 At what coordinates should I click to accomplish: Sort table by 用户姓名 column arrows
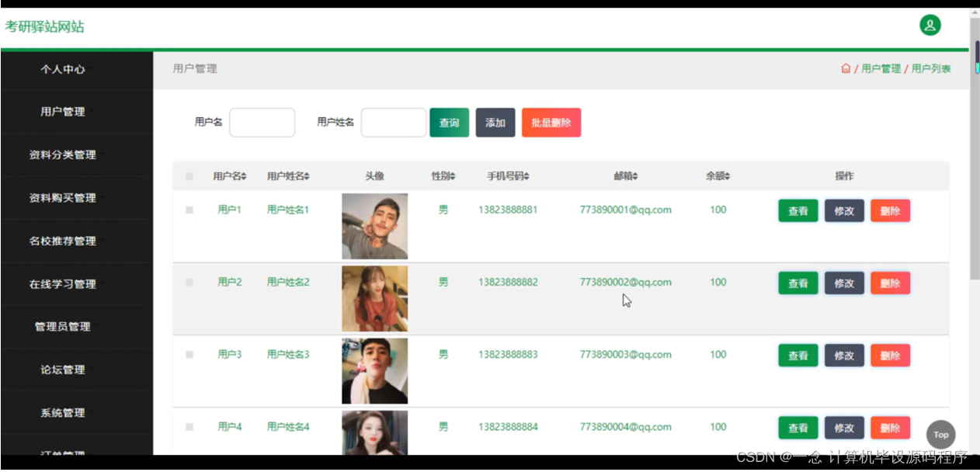tap(307, 177)
